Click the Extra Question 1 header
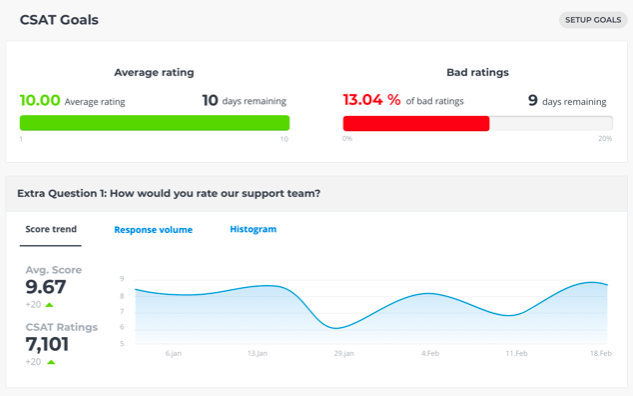This screenshot has height=396, width=633. click(x=169, y=193)
